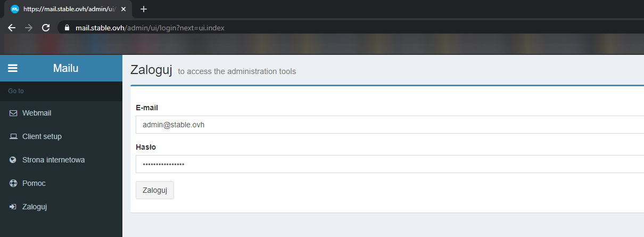Viewport: 644px width, 237px height.
Task: Click the lifebuoy icon beside Pomoc
Action: (13, 183)
